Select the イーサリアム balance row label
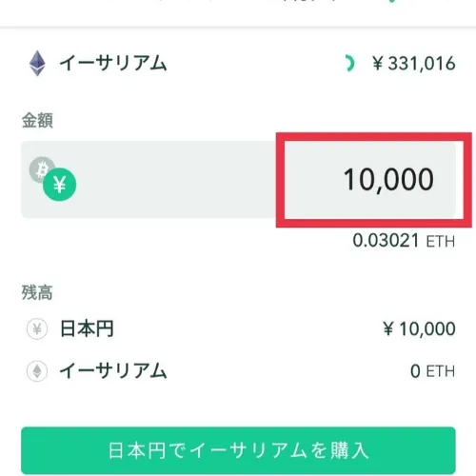Viewport: 476px width, 476px height. 113,370
